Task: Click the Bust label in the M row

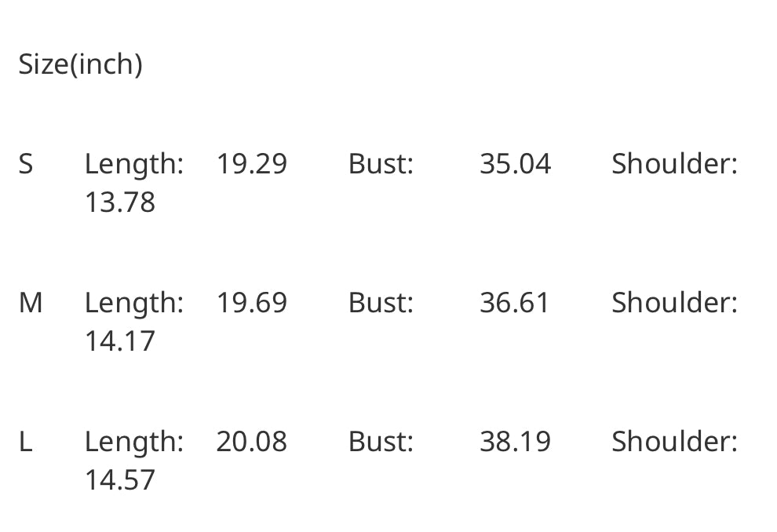Action: coord(381,303)
